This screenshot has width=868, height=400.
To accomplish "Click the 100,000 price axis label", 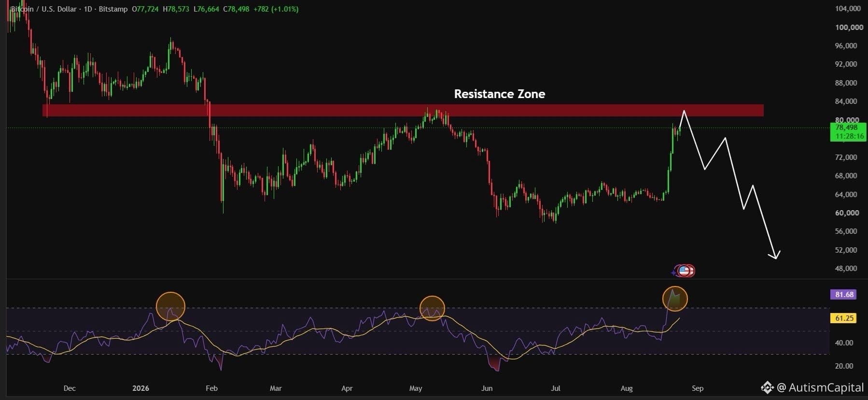I will [849, 28].
